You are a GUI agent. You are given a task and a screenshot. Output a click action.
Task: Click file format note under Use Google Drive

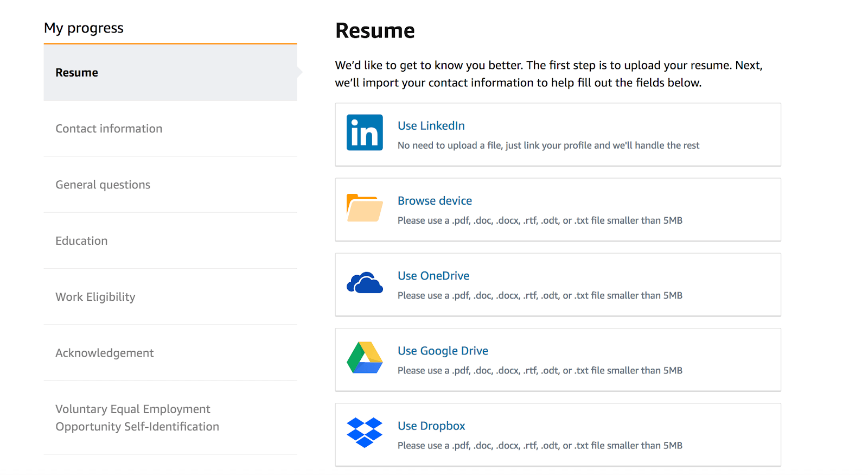coord(540,370)
